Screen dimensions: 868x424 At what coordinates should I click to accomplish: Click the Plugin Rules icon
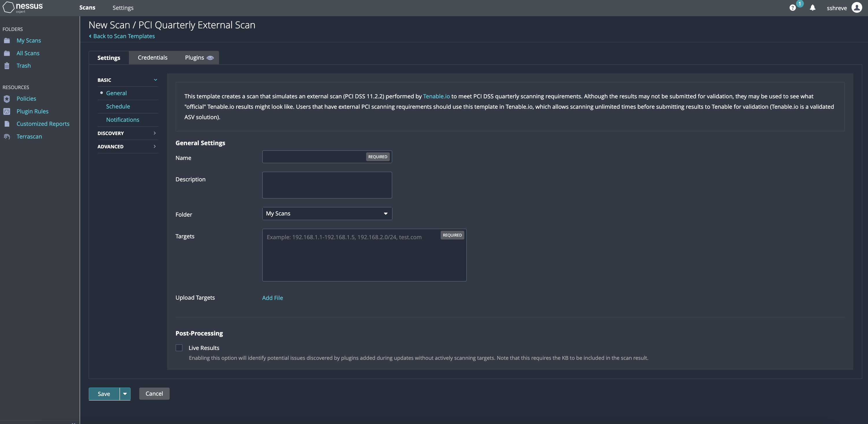[7, 111]
